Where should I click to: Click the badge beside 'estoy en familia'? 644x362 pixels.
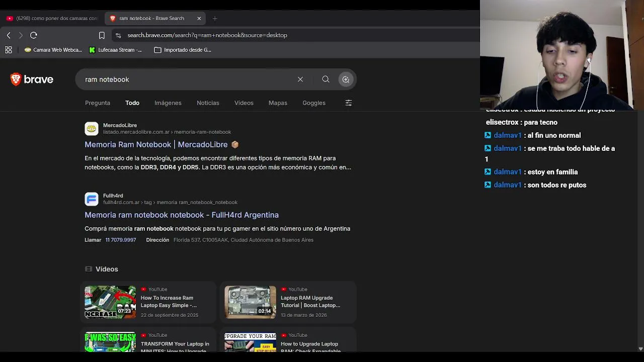[x=488, y=172]
